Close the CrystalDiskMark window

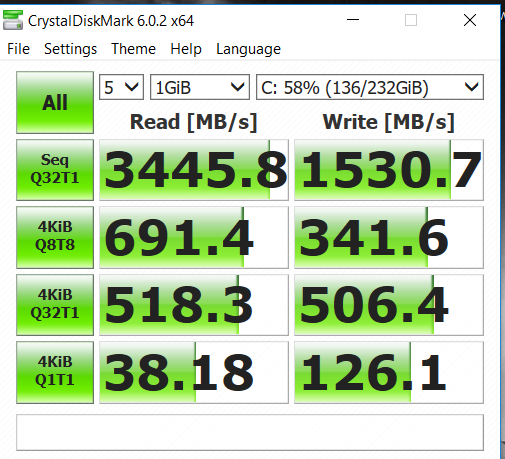470,20
